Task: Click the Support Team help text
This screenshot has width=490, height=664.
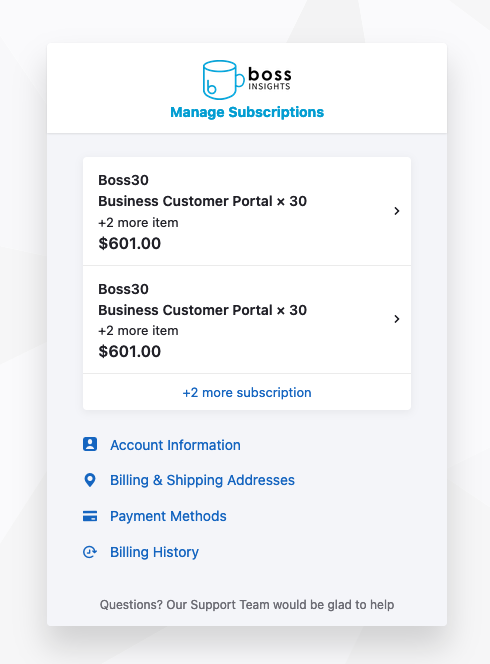Action: point(247,605)
